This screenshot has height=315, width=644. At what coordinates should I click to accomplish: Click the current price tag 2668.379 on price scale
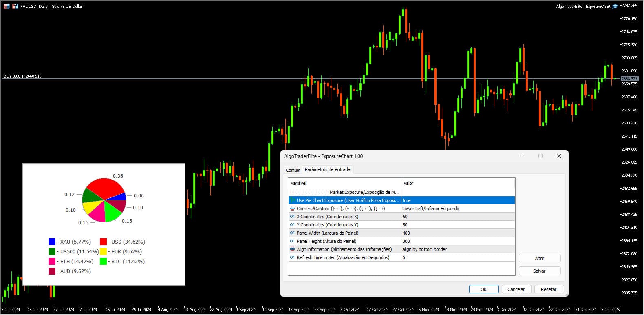(629, 78)
